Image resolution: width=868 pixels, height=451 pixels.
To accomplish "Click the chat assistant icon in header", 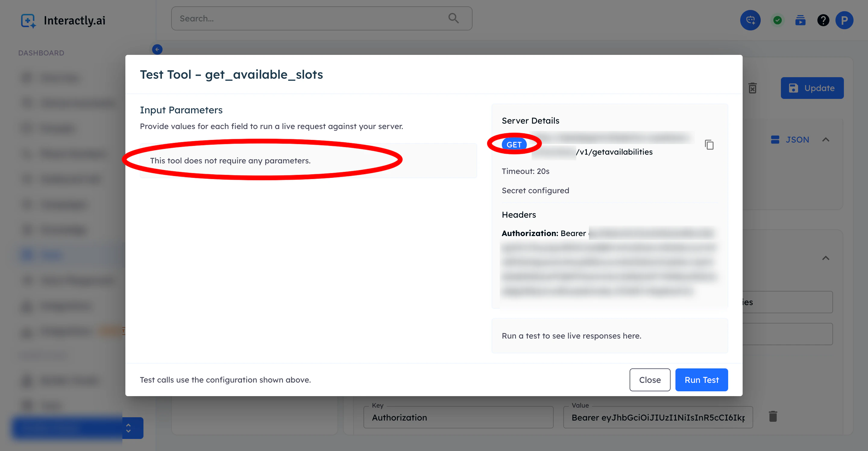I will click(750, 20).
